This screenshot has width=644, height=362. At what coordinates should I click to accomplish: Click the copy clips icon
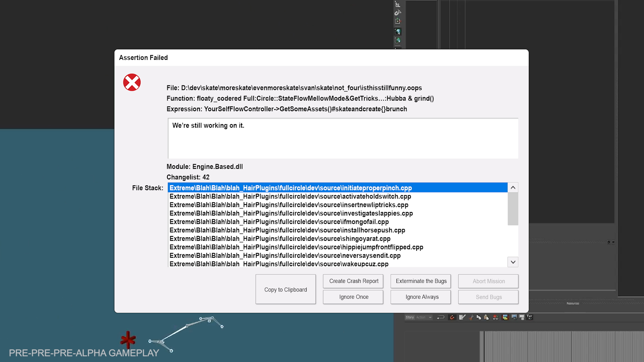(x=479, y=317)
